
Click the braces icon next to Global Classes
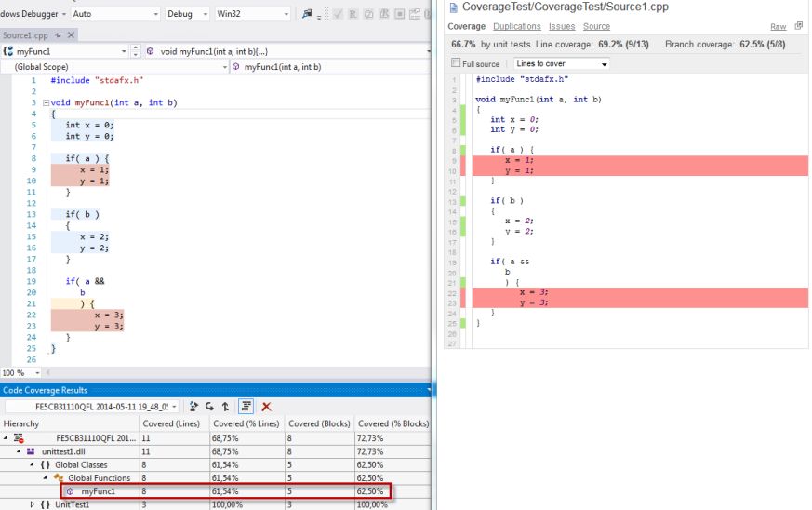click(45, 465)
